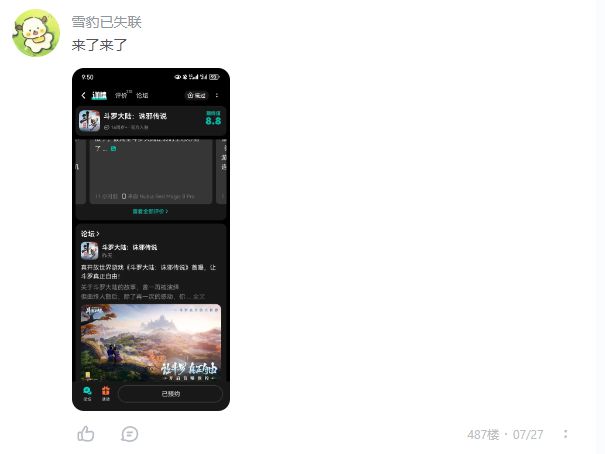Open the landscape game artwork thumbnail
Viewport: 605px width, 454px height.
click(x=151, y=343)
